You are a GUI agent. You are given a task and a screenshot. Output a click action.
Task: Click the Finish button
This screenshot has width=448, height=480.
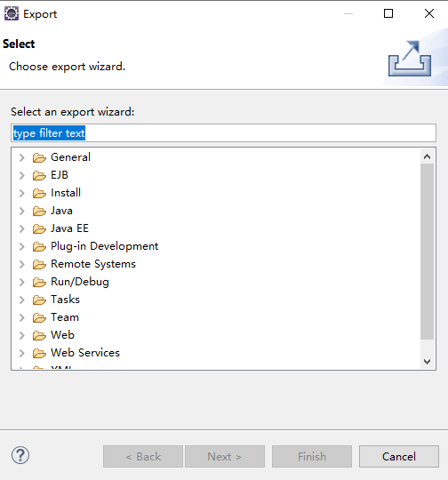pyautogui.click(x=312, y=456)
